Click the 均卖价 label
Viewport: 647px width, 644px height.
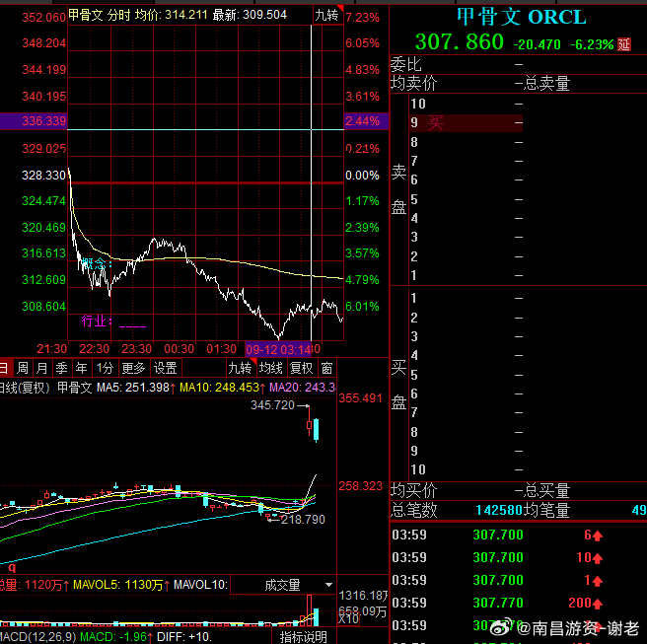pyautogui.click(x=413, y=84)
